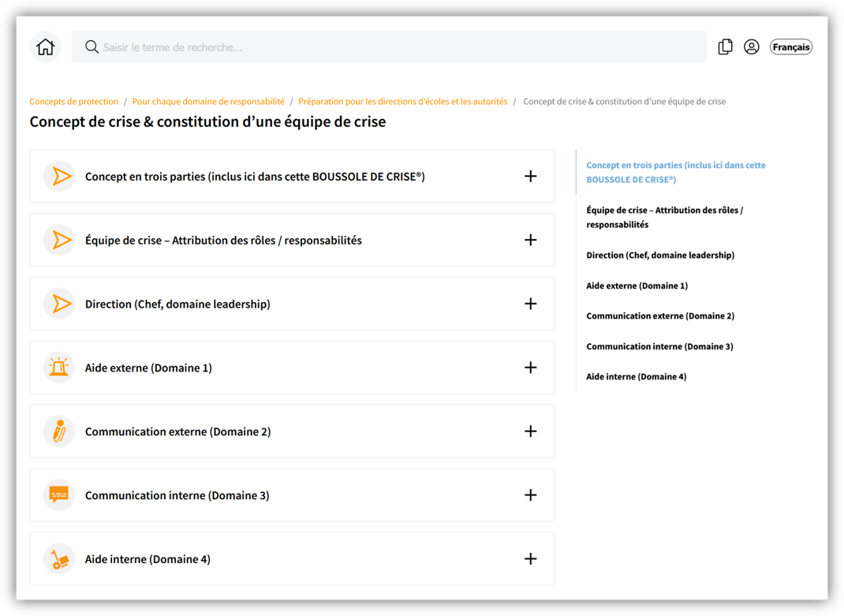Jump to Communication interne in sidebar
This screenshot has width=844, height=616.
[x=660, y=346]
